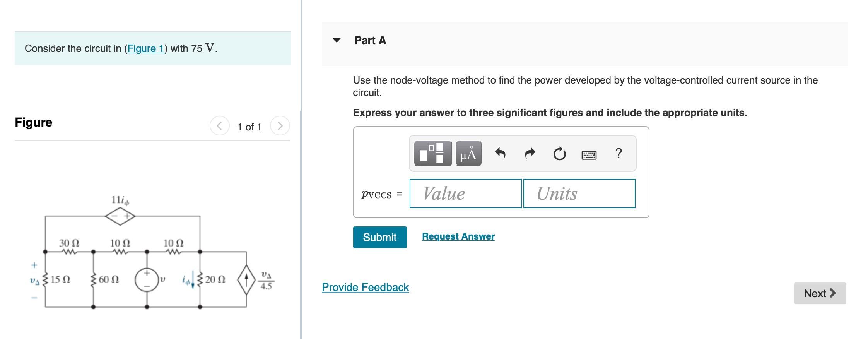This screenshot has height=339, width=868.
Task: Click the Part A heading
Action: point(369,40)
